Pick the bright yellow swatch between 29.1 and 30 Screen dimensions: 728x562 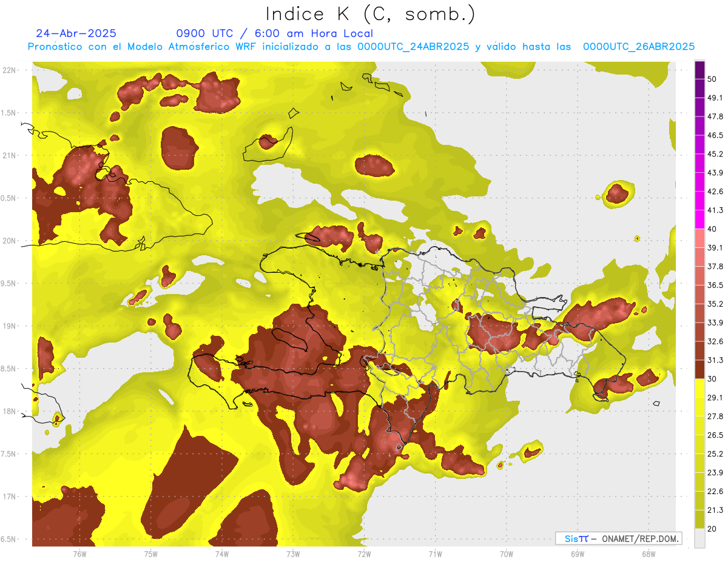pyautogui.click(x=699, y=388)
